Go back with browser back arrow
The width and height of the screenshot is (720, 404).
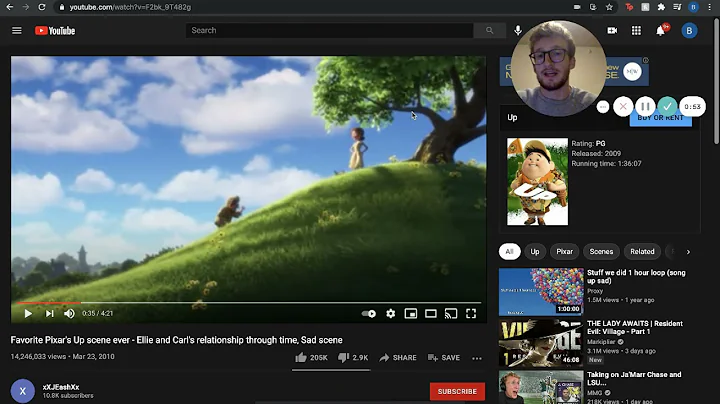10,7
